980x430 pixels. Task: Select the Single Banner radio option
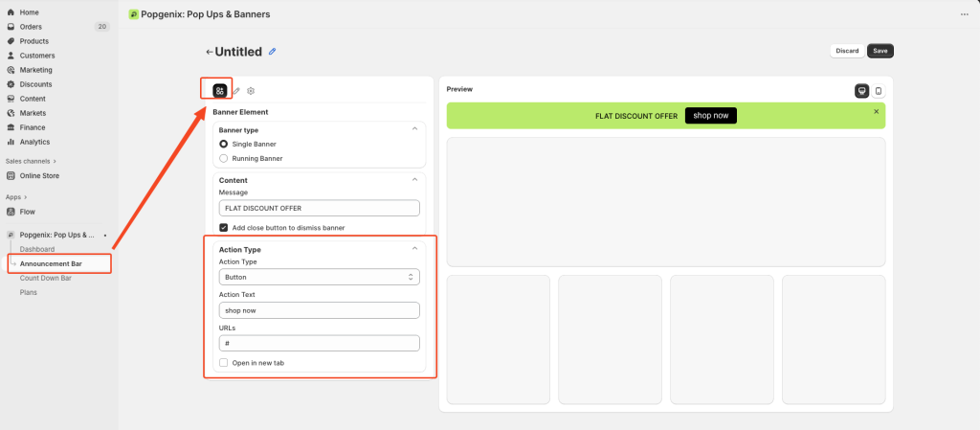pyautogui.click(x=223, y=144)
